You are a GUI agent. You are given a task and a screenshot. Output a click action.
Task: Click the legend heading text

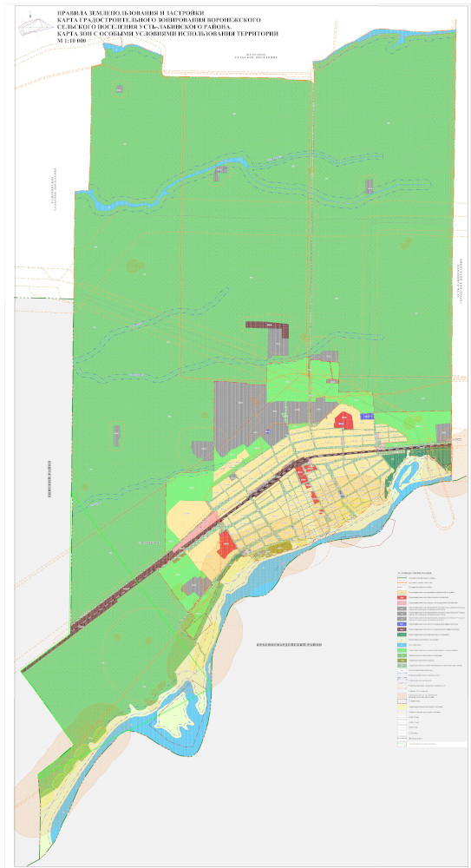coord(414,573)
